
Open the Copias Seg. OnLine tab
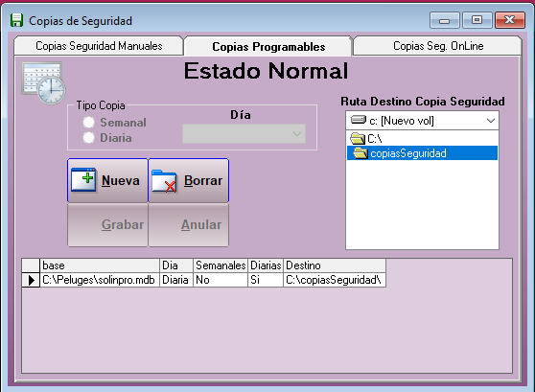pos(438,46)
